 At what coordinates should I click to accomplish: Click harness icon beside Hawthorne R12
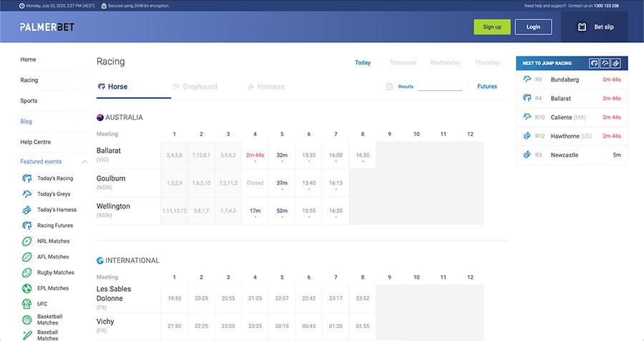pos(527,135)
